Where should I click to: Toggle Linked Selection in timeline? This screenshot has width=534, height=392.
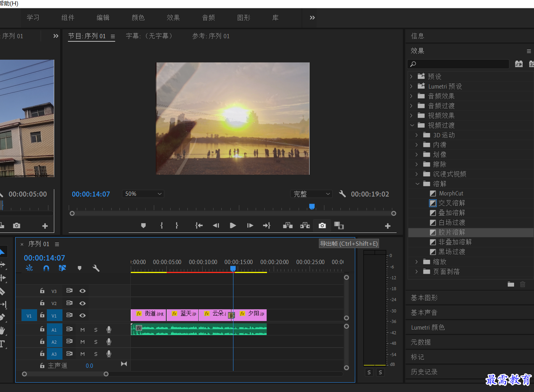pos(62,268)
